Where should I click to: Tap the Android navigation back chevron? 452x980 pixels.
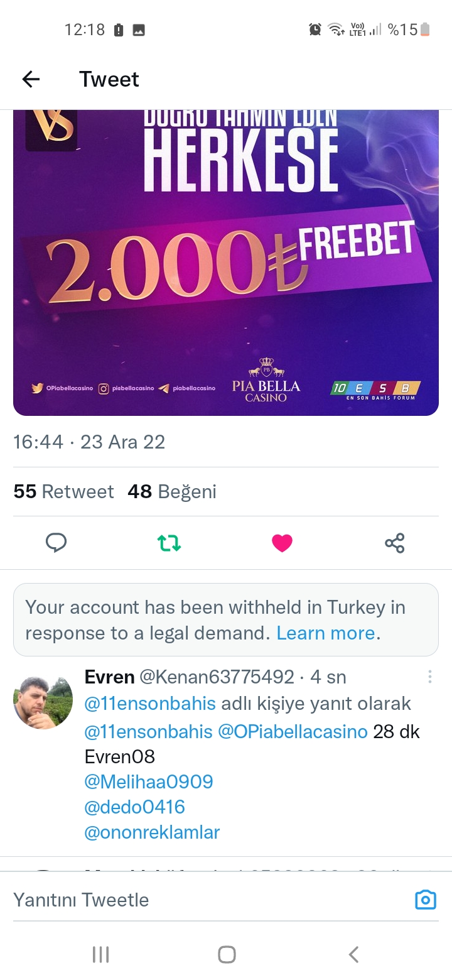(x=353, y=955)
